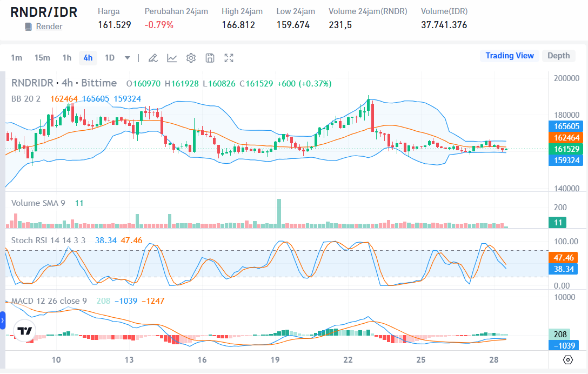
Task: Select the 15m timeframe
Action: [x=42, y=58]
